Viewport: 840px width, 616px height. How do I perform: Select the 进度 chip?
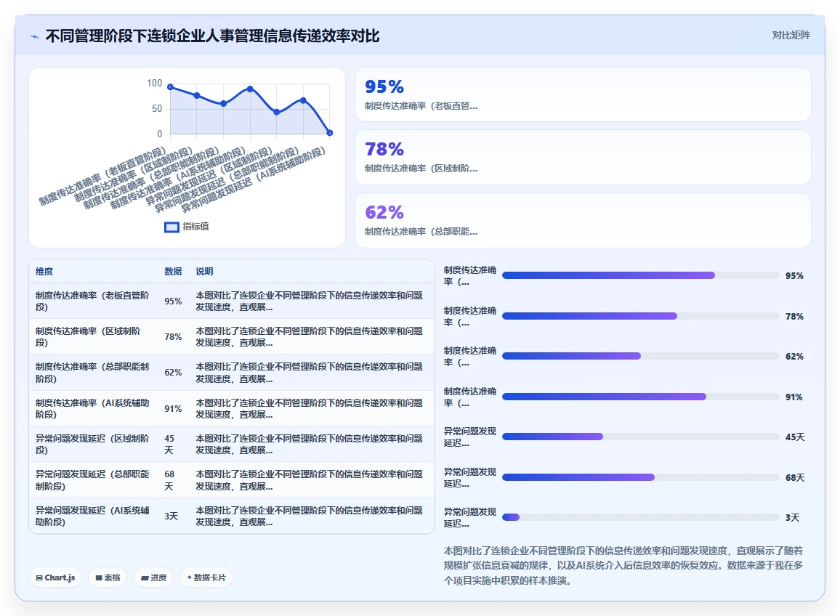click(x=153, y=577)
